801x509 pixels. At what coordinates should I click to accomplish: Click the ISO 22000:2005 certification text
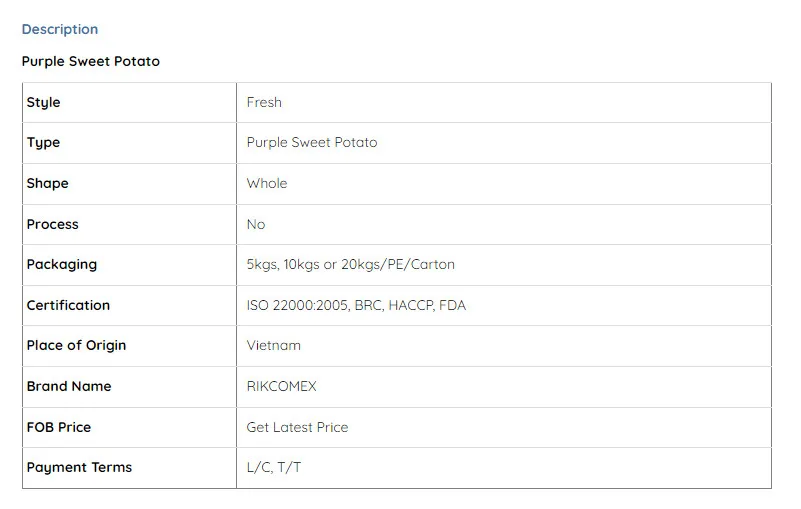[x=297, y=305]
